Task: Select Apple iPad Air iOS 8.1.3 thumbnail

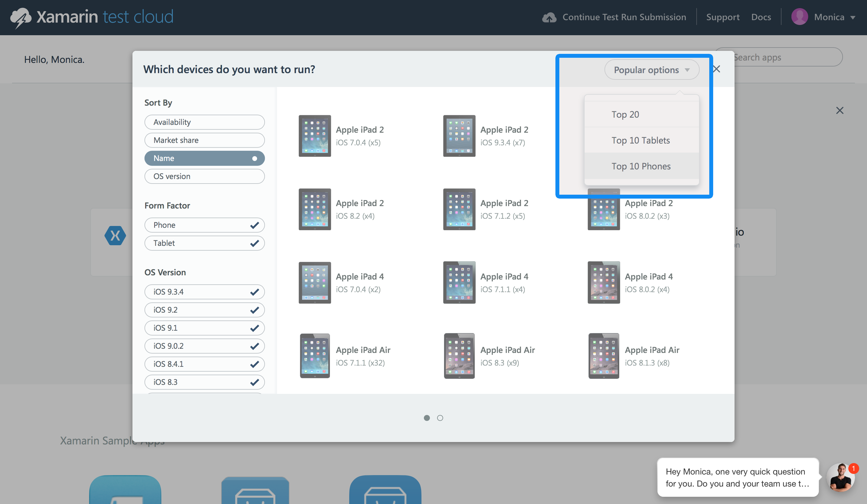Action: pyautogui.click(x=604, y=356)
